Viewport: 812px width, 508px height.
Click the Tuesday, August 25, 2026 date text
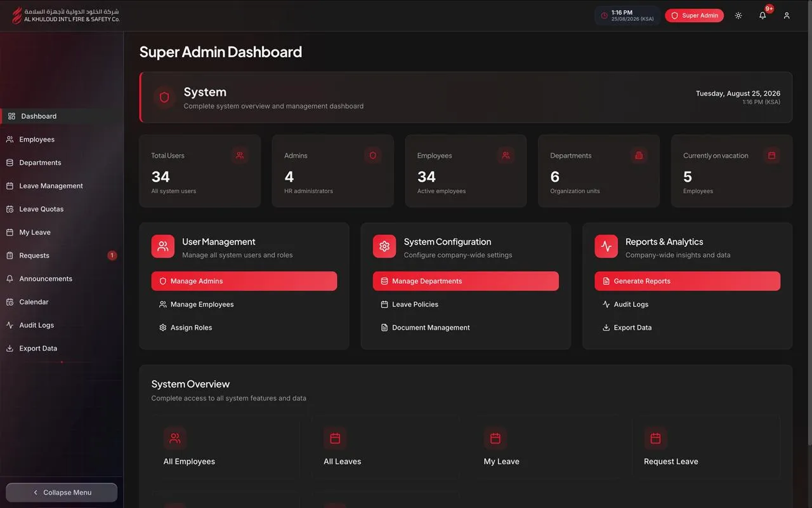738,93
